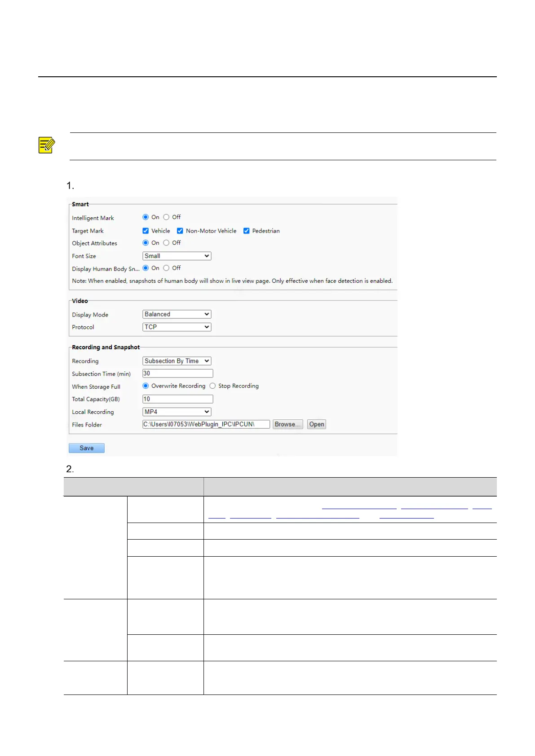Click the Subsection Time input field

(x=177, y=374)
